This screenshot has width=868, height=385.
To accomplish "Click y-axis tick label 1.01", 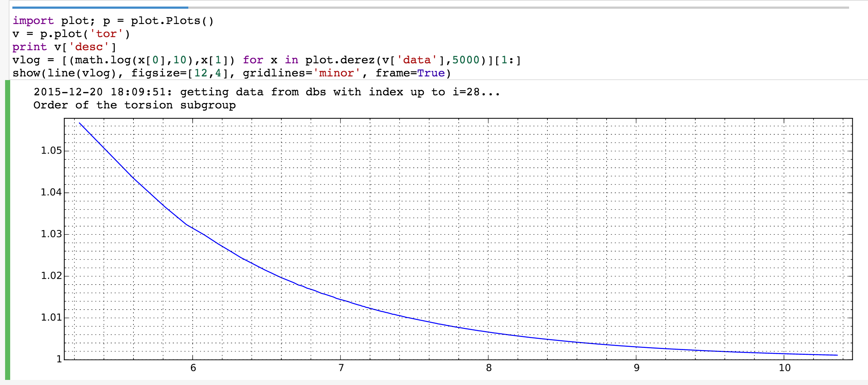I will [x=51, y=318].
